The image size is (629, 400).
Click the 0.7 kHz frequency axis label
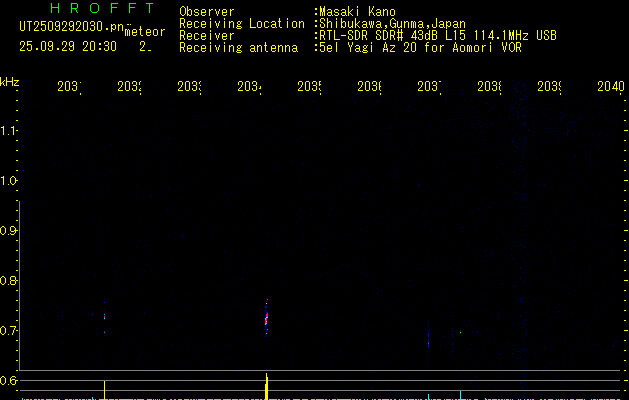click(8, 331)
